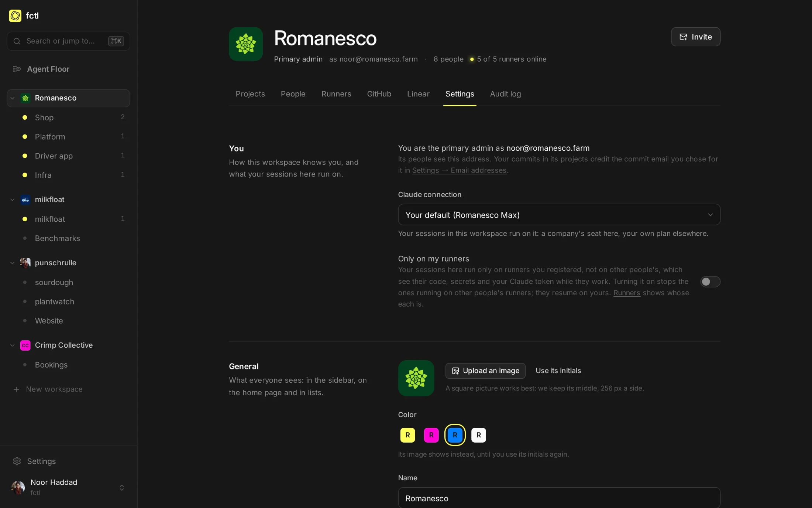Pick the white R color swatch
Image resolution: width=812 pixels, height=508 pixels.
(478, 435)
